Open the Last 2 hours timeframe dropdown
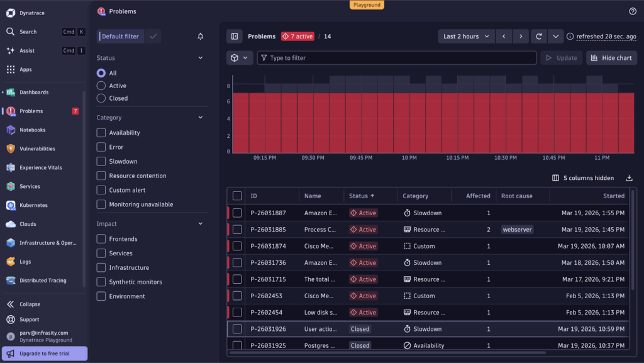Image resolution: width=644 pixels, height=363 pixels. 465,36
